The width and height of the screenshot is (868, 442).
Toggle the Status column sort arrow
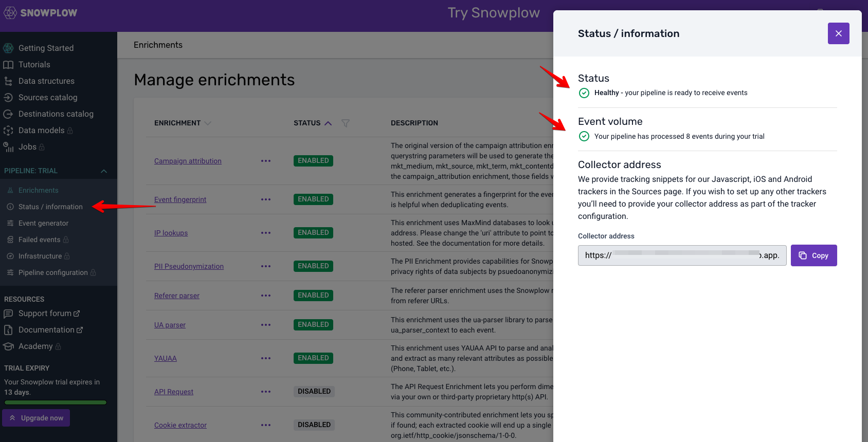[328, 123]
